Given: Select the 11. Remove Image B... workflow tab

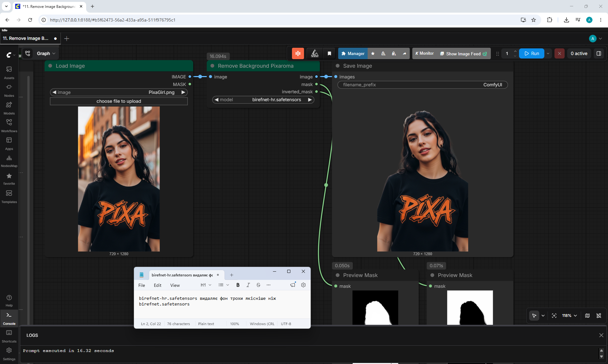Looking at the screenshot, I should pyautogui.click(x=30, y=38).
